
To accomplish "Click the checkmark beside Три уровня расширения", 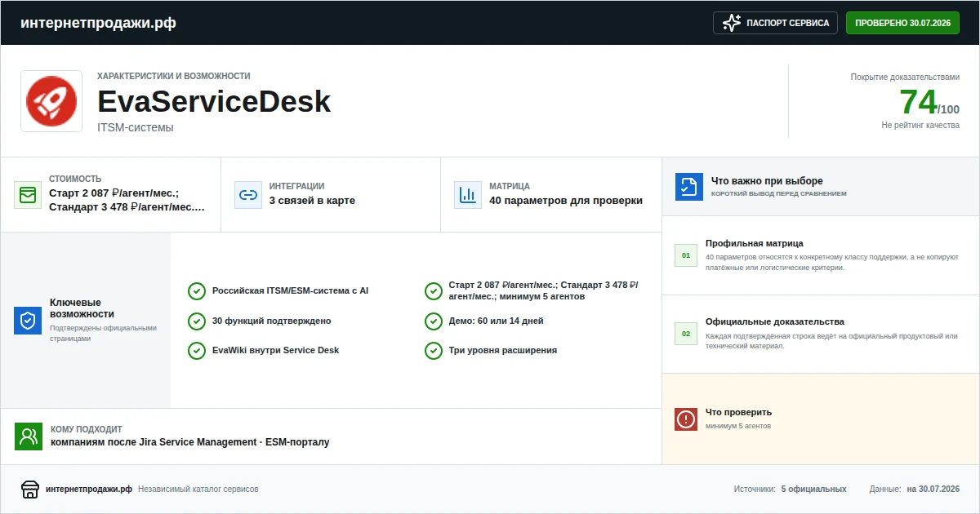I will tap(434, 350).
